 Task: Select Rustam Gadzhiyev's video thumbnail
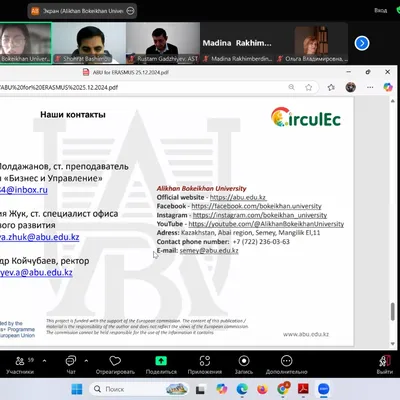(163, 43)
